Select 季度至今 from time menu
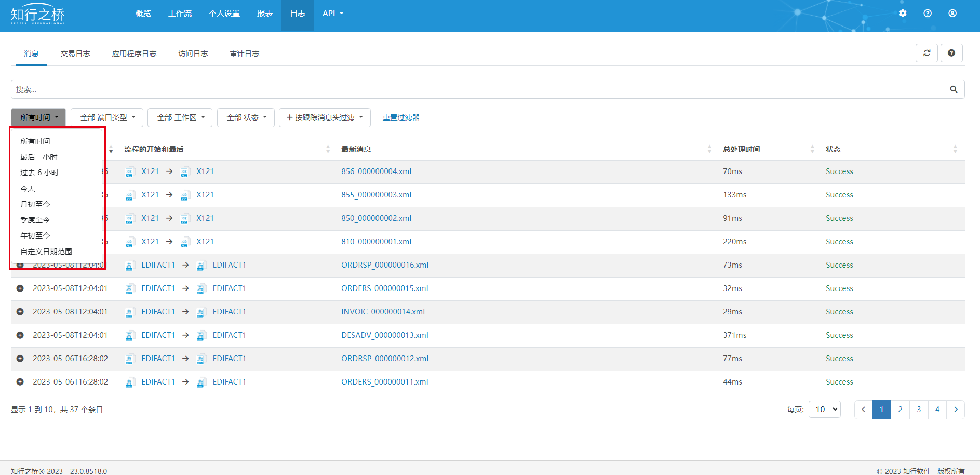 (x=35, y=220)
